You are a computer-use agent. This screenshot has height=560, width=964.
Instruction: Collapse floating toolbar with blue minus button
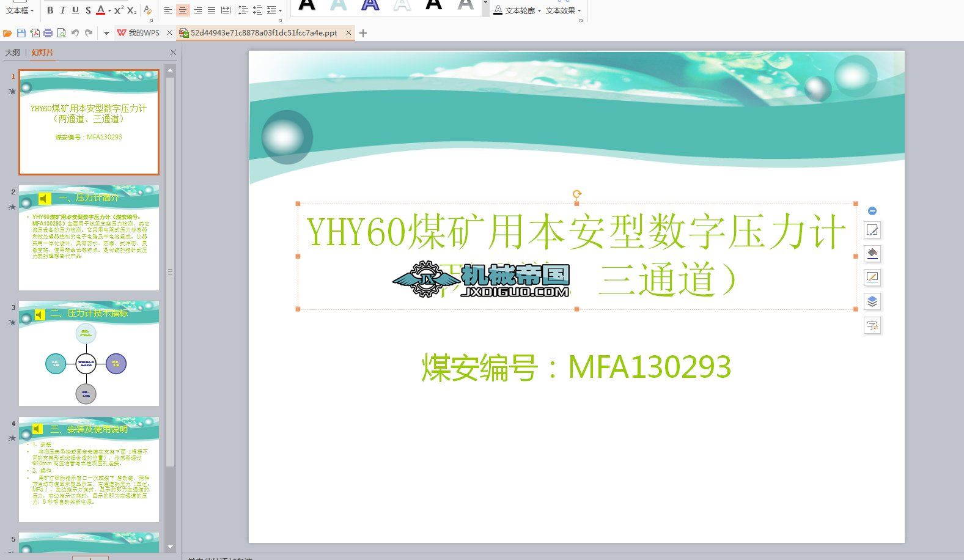872,211
